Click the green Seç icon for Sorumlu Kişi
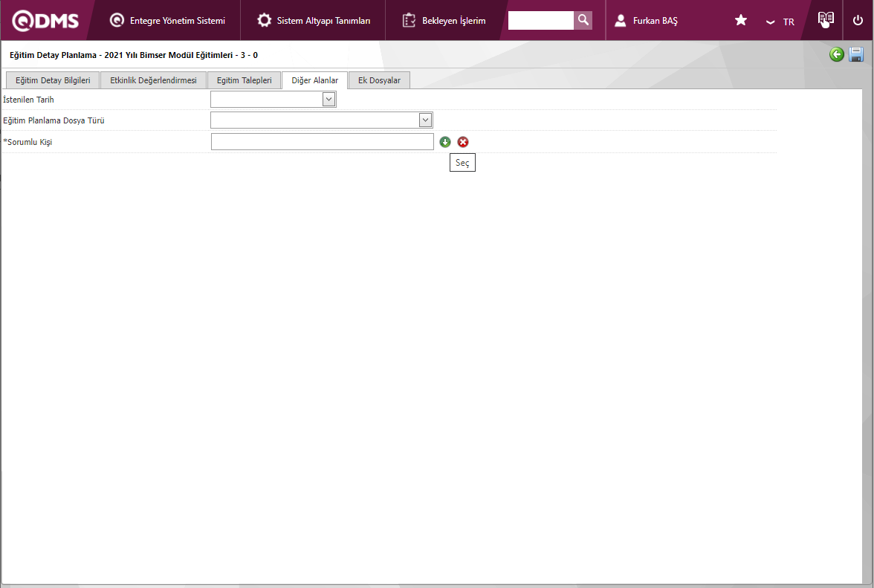 pos(445,142)
